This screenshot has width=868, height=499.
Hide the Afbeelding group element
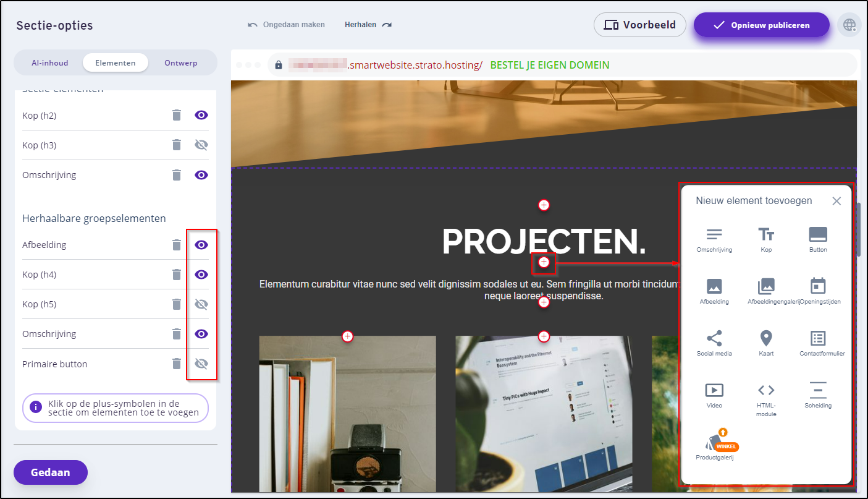coord(201,245)
